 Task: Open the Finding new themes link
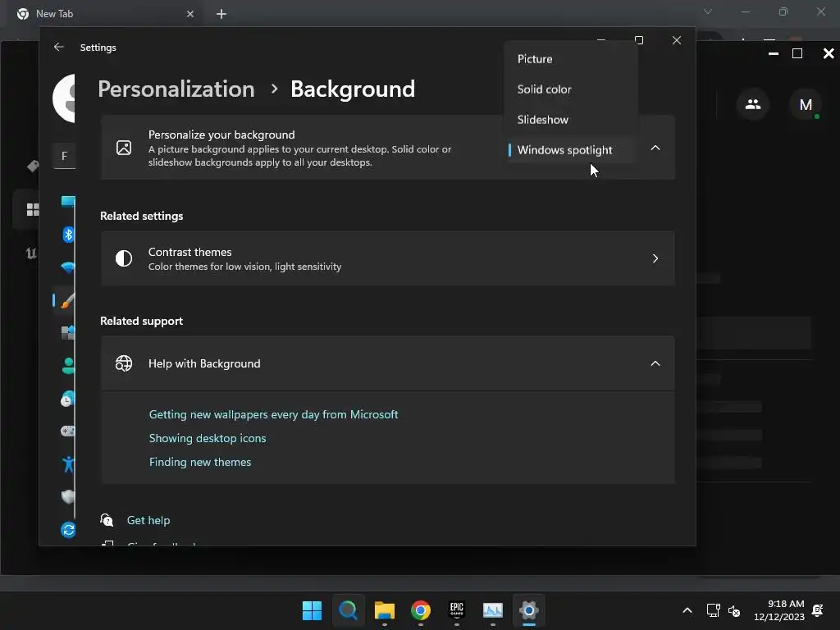(200, 462)
